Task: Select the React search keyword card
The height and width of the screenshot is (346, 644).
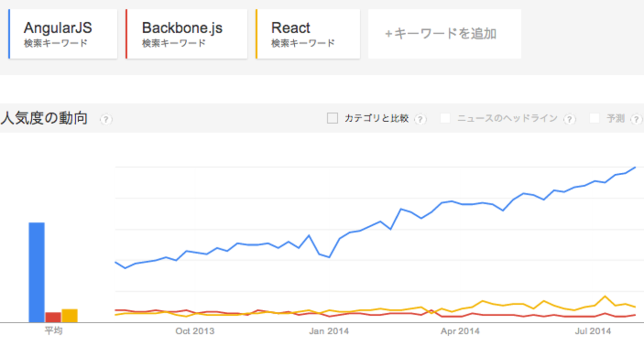Action: tap(308, 34)
